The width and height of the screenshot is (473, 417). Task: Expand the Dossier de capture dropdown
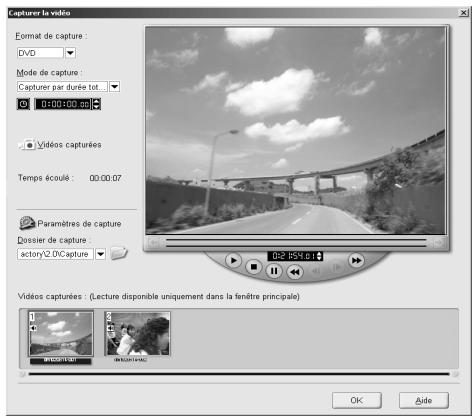(100, 254)
